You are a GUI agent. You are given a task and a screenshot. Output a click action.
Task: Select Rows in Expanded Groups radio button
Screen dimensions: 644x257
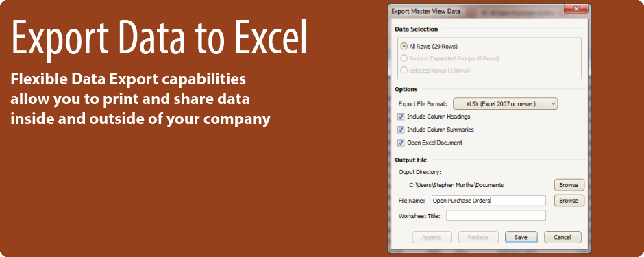pos(404,58)
